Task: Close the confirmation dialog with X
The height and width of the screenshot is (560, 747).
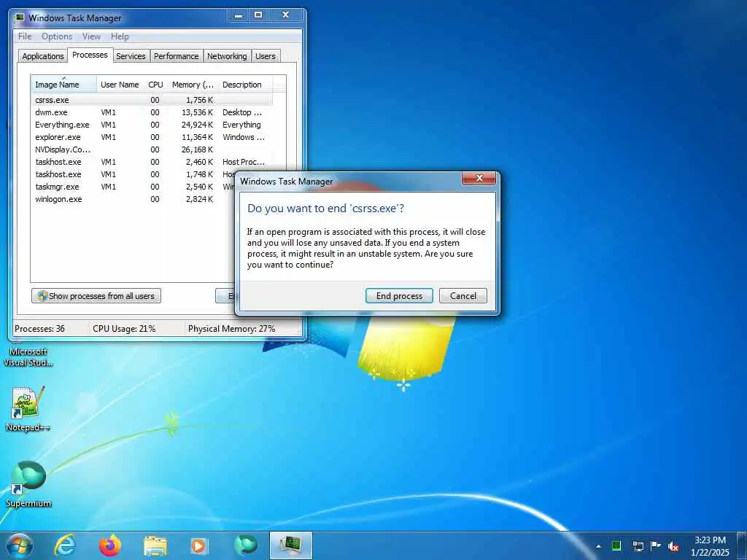Action: pyautogui.click(x=479, y=178)
